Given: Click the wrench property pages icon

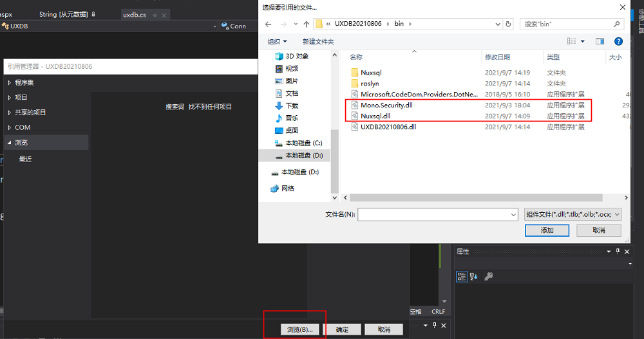Looking at the screenshot, I should pyautogui.click(x=489, y=277).
